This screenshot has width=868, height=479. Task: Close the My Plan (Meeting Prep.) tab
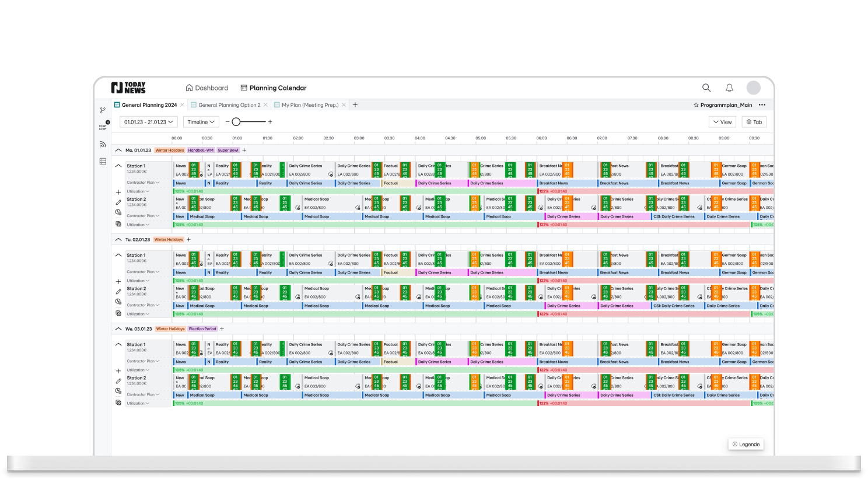(x=344, y=105)
